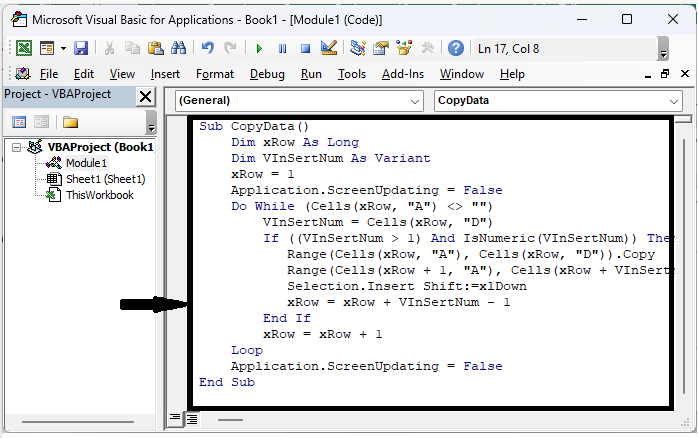Restore the inner code window

coord(665,74)
